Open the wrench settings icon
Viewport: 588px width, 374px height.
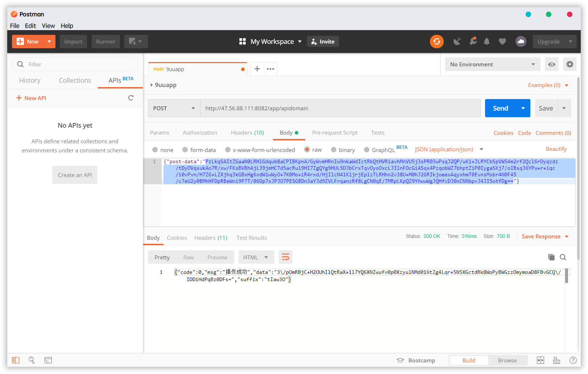[473, 41]
